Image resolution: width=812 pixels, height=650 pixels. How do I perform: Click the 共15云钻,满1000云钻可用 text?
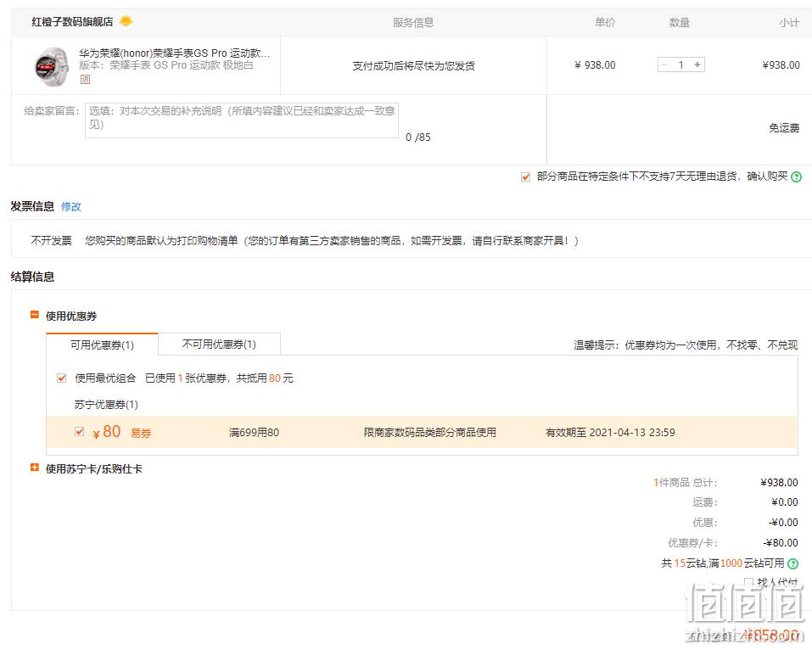coord(723,563)
